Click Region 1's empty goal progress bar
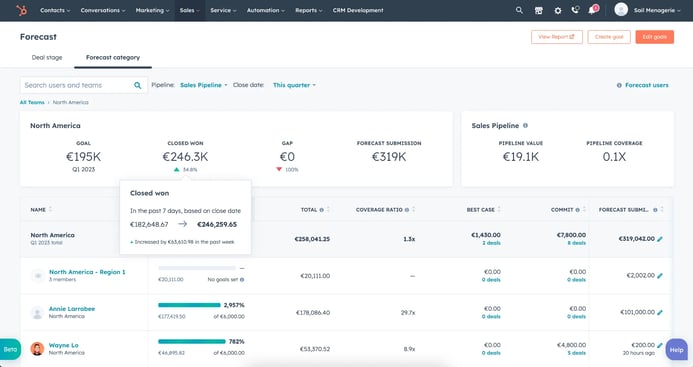Screen dimensions: 693x367 (x=197, y=268)
